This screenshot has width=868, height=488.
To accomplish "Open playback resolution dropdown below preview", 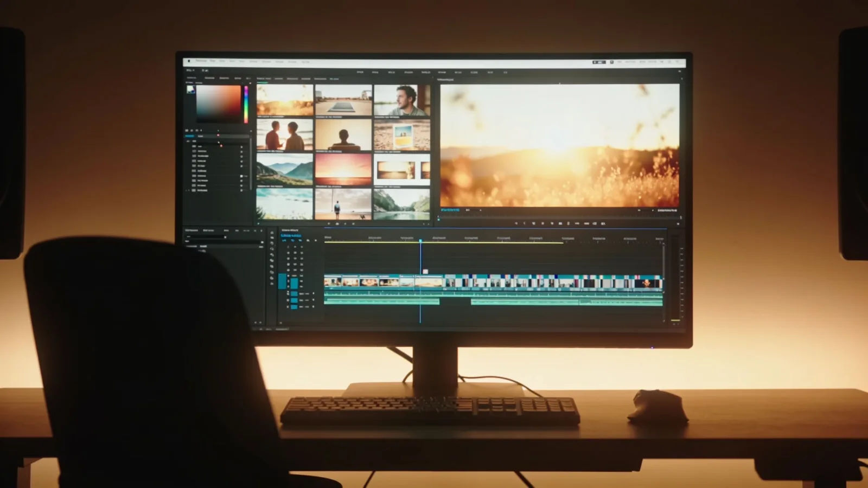I will (x=646, y=210).
